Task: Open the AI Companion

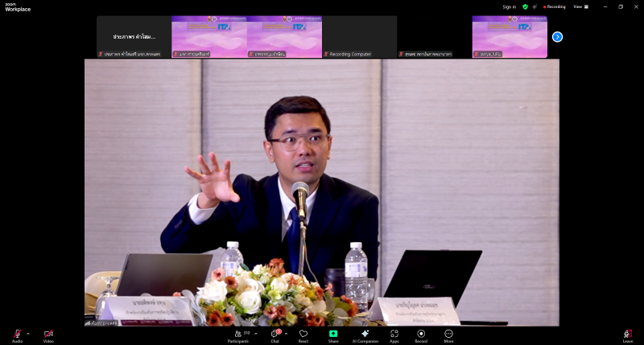Action: pyautogui.click(x=365, y=334)
